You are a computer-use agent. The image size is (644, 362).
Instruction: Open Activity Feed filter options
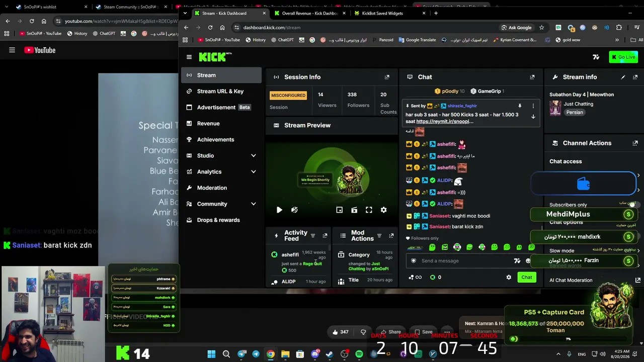point(312,236)
